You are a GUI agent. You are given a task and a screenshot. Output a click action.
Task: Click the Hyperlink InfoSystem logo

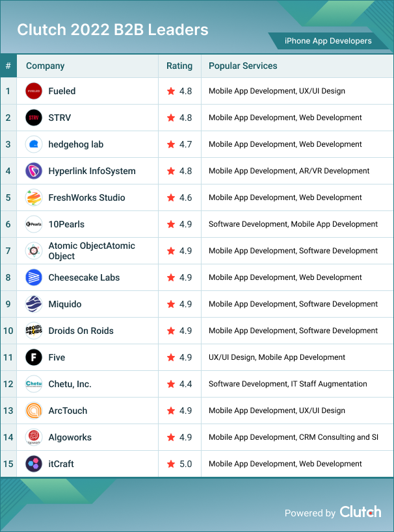[x=34, y=171]
